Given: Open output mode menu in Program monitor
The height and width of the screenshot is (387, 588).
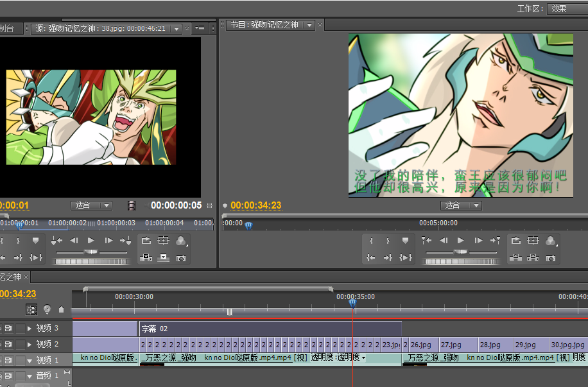Looking at the screenshot, I should pos(551,241).
